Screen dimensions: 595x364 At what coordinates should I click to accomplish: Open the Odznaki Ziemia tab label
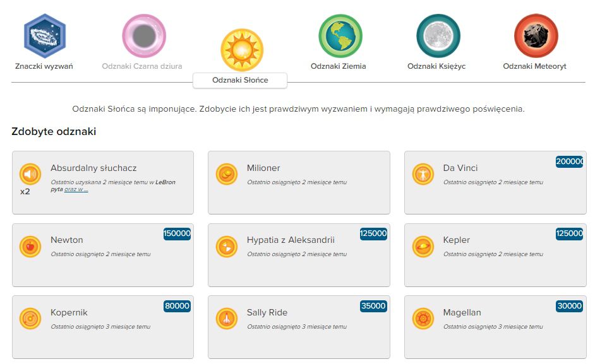pos(338,66)
